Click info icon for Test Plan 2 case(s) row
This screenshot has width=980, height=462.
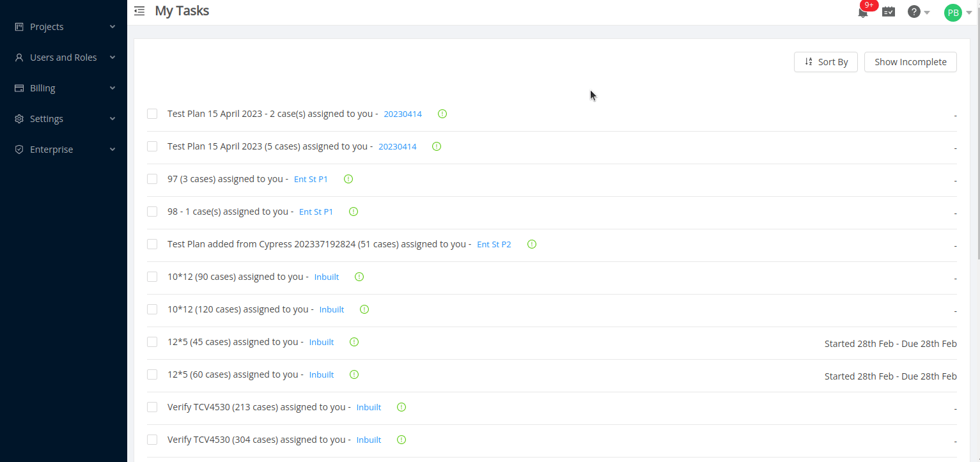coord(442,114)
